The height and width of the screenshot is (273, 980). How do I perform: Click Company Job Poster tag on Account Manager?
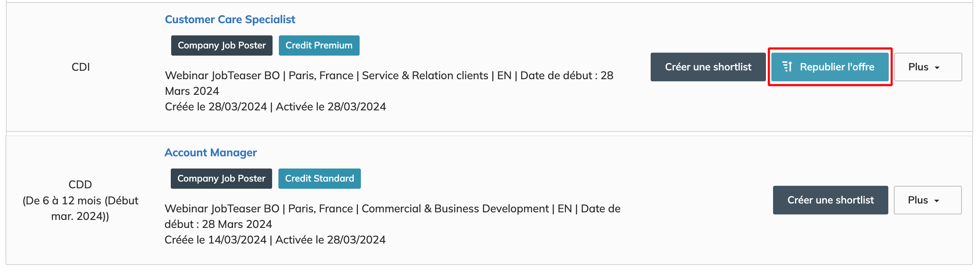(221, 179)
